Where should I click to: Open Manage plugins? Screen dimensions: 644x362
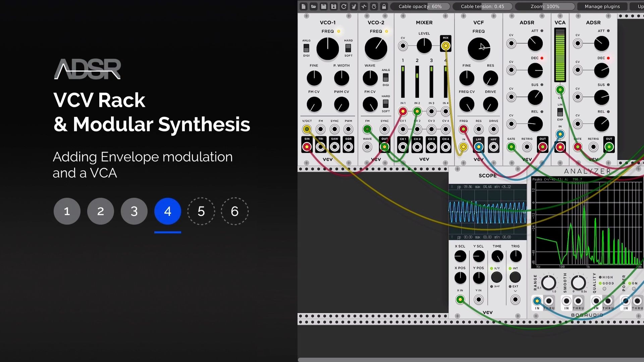click(602, 6)
